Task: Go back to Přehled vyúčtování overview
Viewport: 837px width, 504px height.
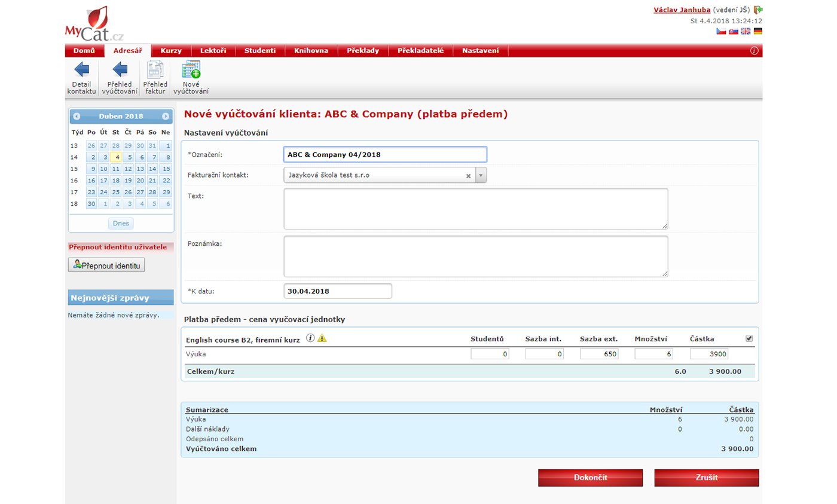Action: click(120, 78)
